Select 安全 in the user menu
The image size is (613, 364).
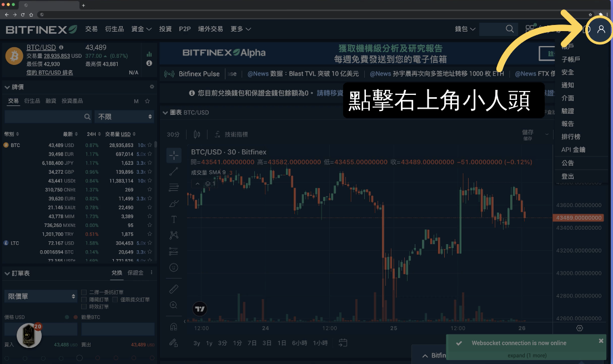(567, 72)
